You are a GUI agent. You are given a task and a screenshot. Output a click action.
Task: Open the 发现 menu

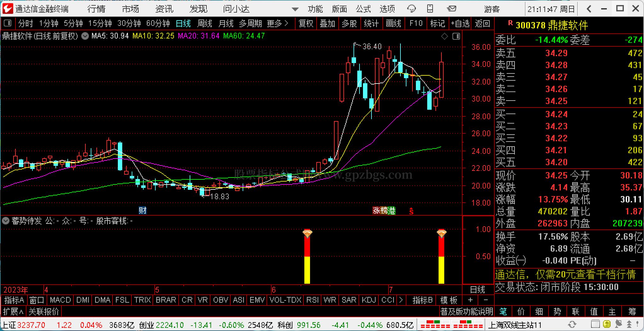tap(198, 9)
